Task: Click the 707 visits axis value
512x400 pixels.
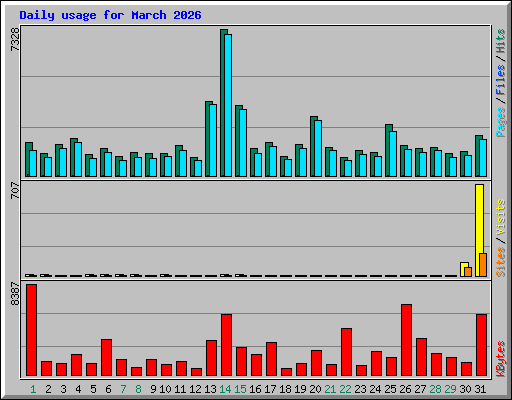Action: pos(15,190)
